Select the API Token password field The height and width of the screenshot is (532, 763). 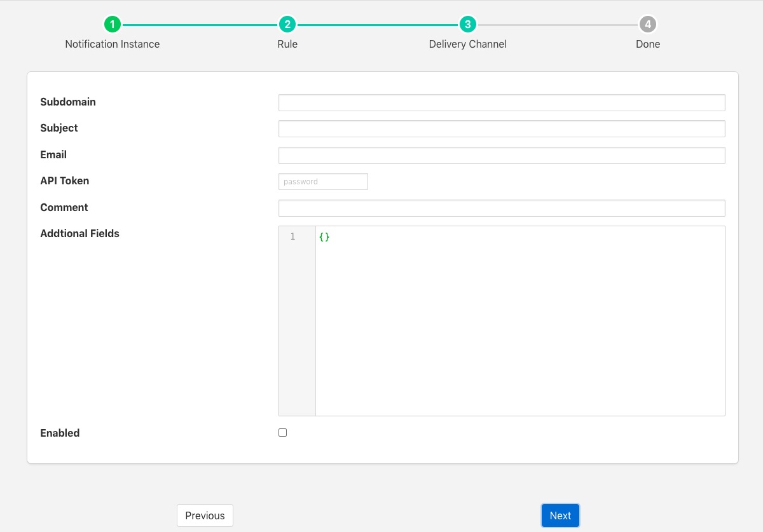click(x=323, y=181)
